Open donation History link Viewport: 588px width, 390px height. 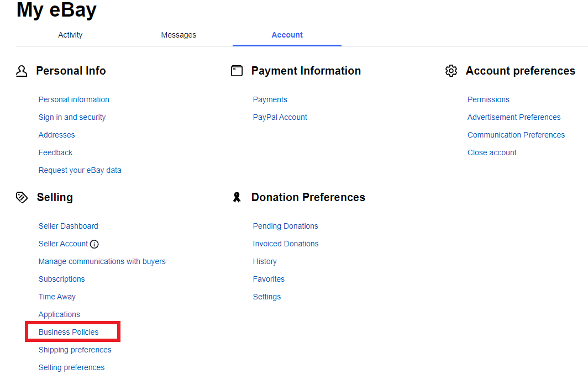(265, 261)
